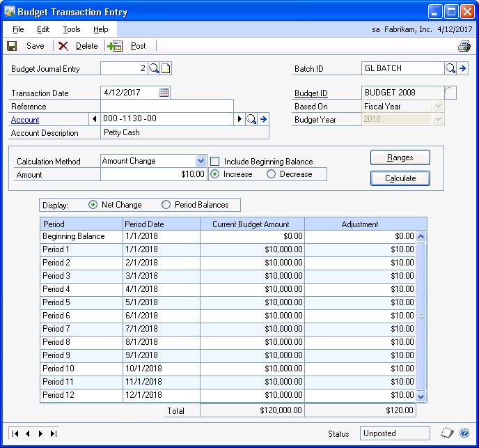Click the Current Budget Amount column header
The image size is (479, 448).
(x=252, y=224)
